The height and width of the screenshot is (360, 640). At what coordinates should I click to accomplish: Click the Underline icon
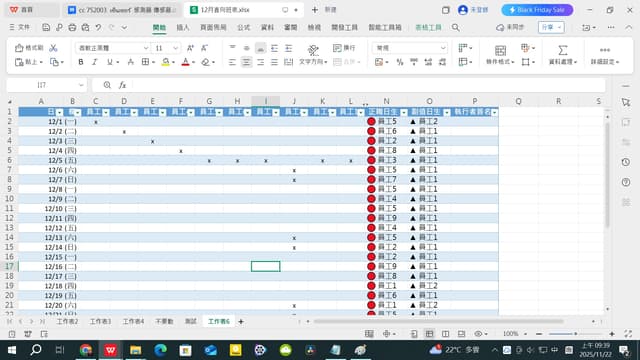pos(109,62)
